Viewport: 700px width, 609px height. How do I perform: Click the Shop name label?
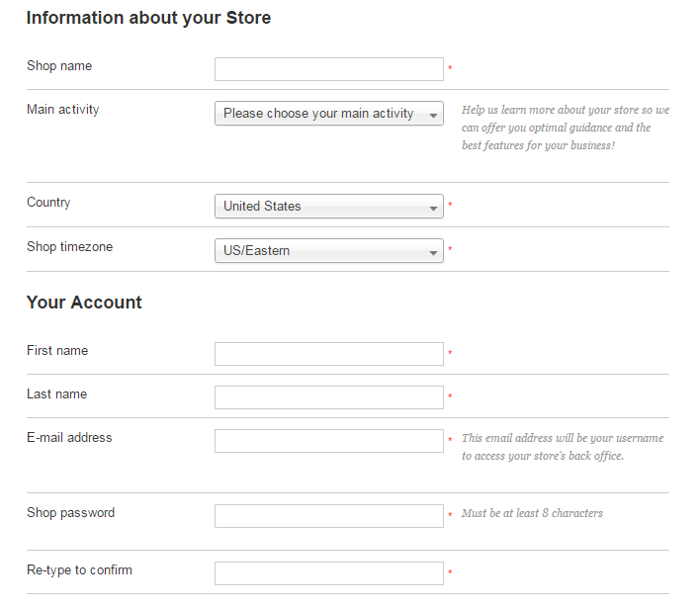(x=59, y=66)
